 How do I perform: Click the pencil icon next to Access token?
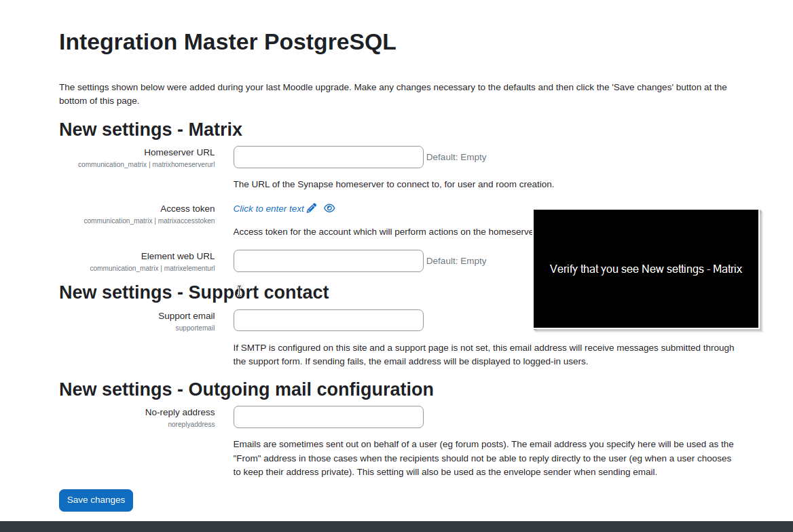(x=312, y=208)
